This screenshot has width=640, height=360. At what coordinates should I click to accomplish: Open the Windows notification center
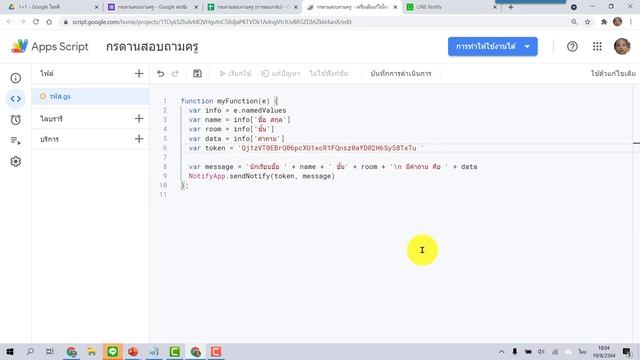pyautogui.click(x=627, y=351)
